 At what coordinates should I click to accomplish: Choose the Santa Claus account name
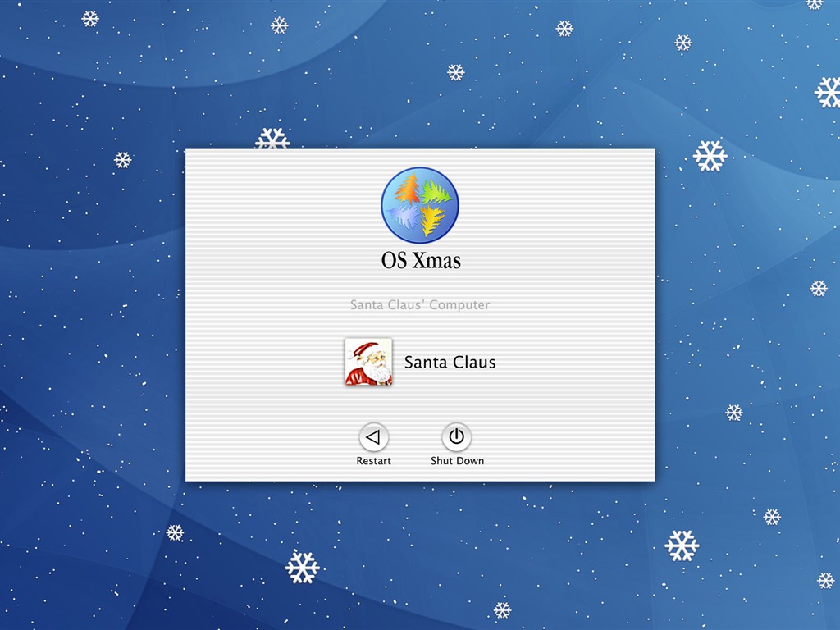(450, 362)
